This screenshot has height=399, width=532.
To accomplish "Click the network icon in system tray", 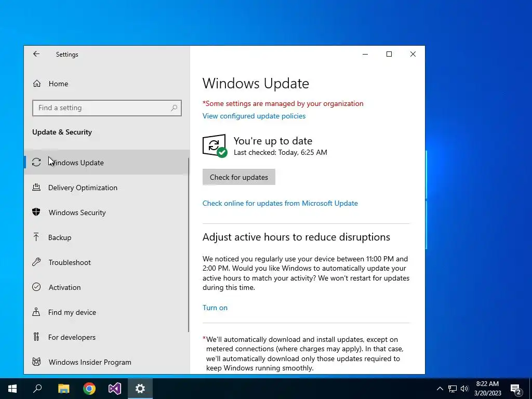I will click(453, 389).
